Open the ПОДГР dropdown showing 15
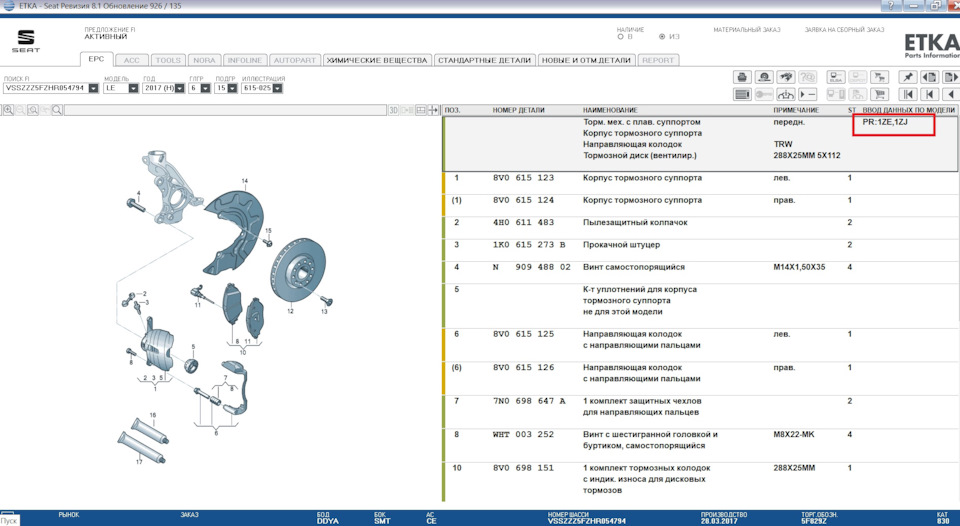This screenshot has height=526, width=960. coord(232,88)
